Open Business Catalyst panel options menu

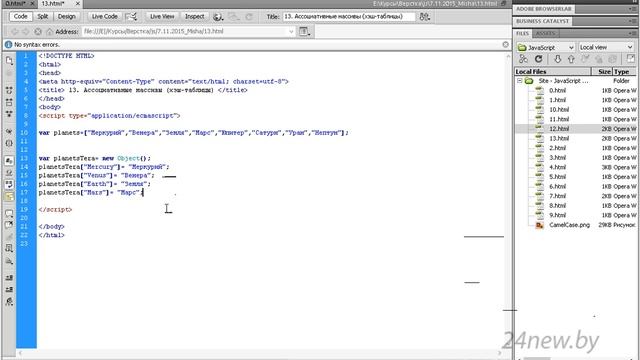coord(633,21)
